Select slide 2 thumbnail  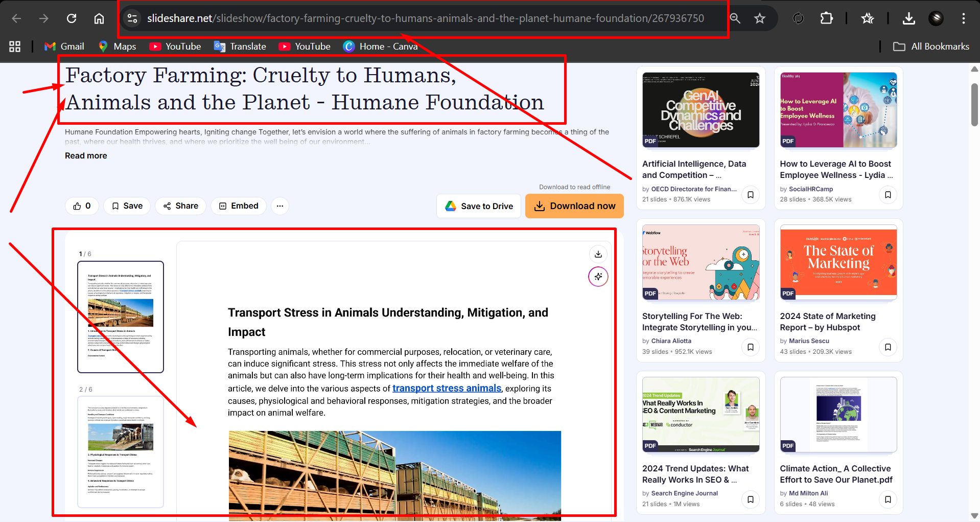[121, 452]
